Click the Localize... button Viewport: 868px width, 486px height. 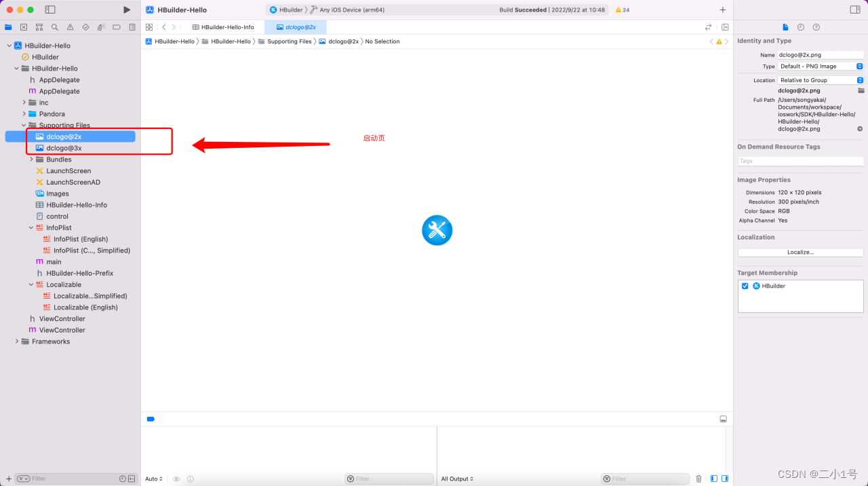click(x=801, y=252)
